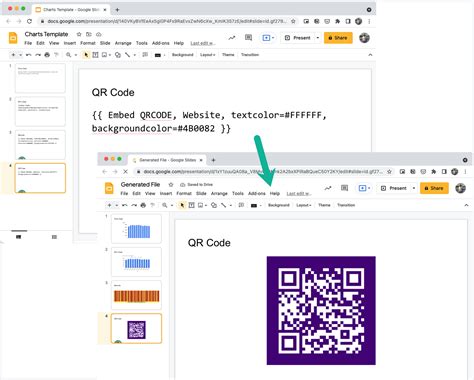Click line tool in Charts Template toolbar
This screenshot has height=380, width=474.
127,55
